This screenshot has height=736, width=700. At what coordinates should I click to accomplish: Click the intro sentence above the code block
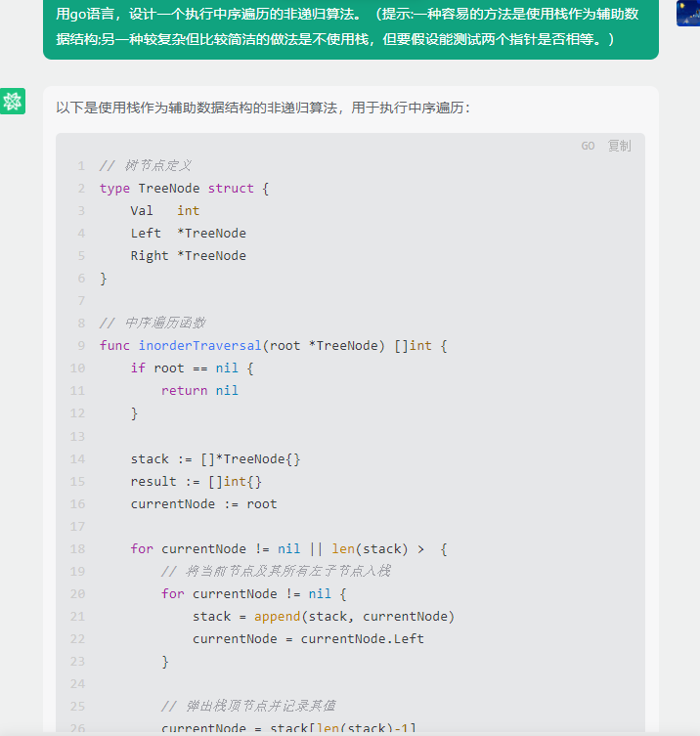263,108
